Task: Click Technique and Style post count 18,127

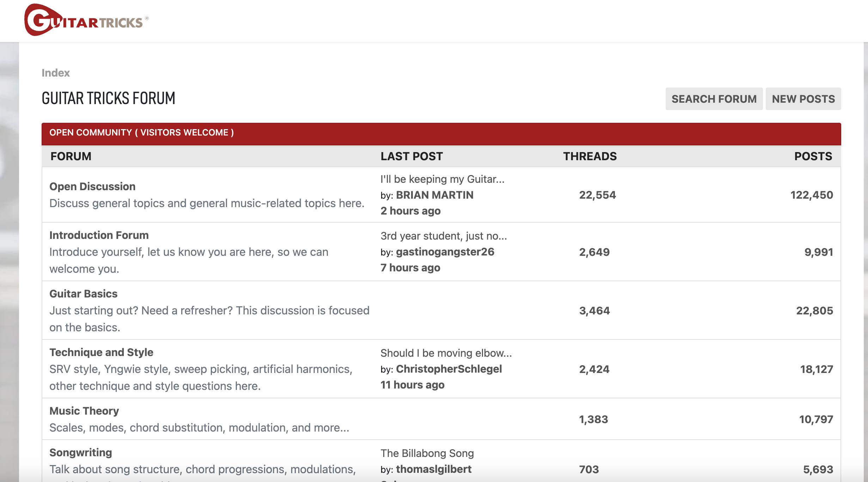Action: [x=817, y=369]
